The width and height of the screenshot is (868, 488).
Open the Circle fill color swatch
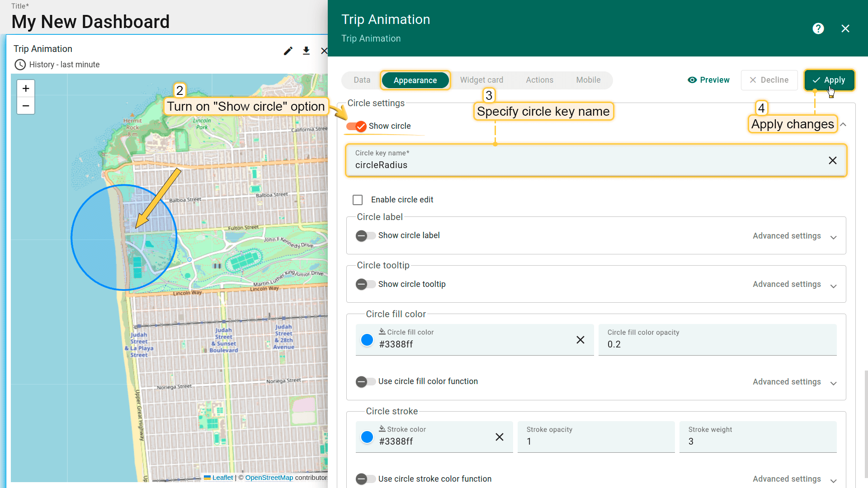tap(367, 340)
